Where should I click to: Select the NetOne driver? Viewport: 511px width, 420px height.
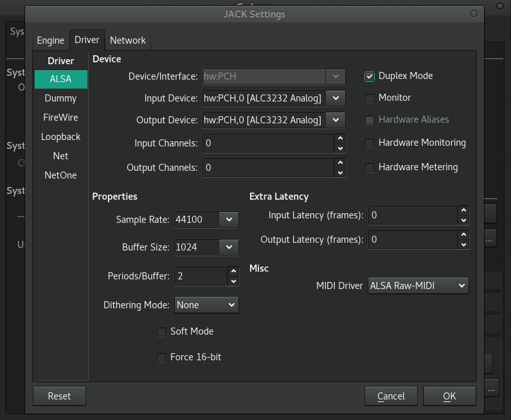coord(60,175)
